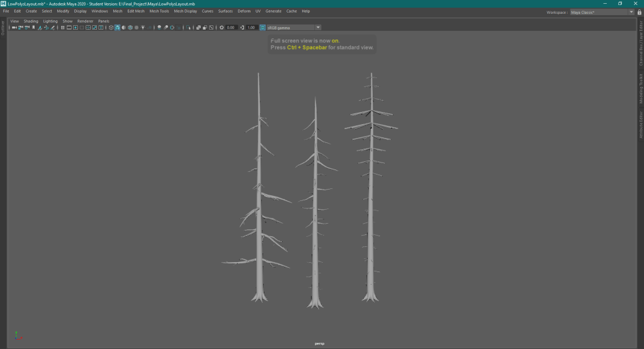644x349 pixels.
Task: Toggle the film gate overlay
Action: (x=69, y=28)
